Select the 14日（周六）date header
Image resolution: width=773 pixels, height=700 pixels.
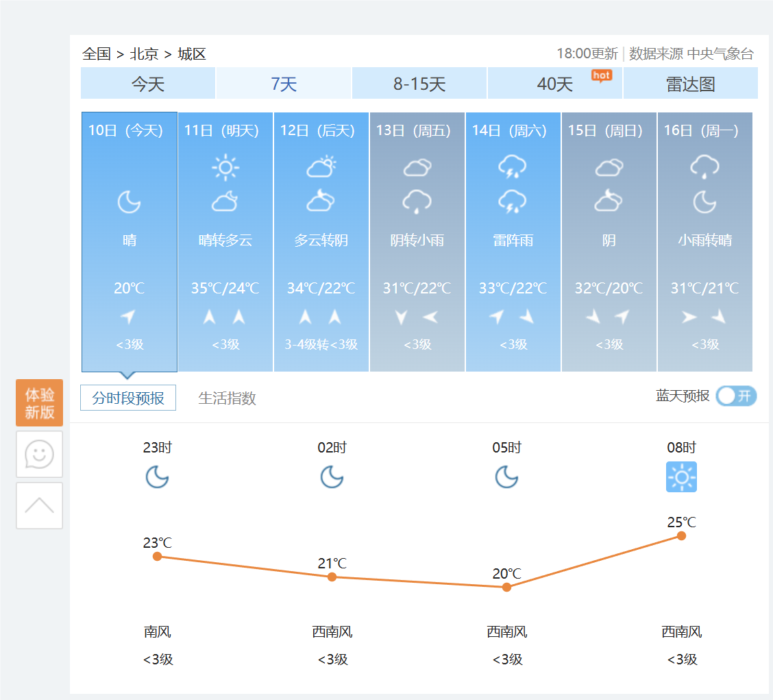pos(509,131)
